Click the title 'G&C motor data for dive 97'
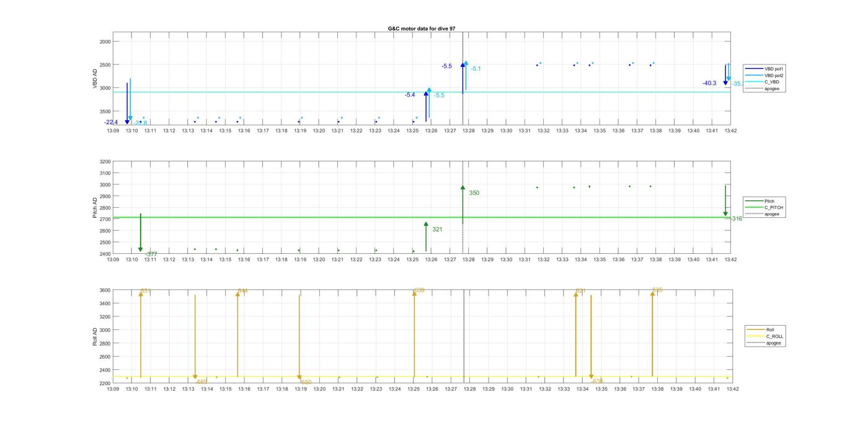The width and height of the screenshot is (868, 430). [x=422, y=29]
